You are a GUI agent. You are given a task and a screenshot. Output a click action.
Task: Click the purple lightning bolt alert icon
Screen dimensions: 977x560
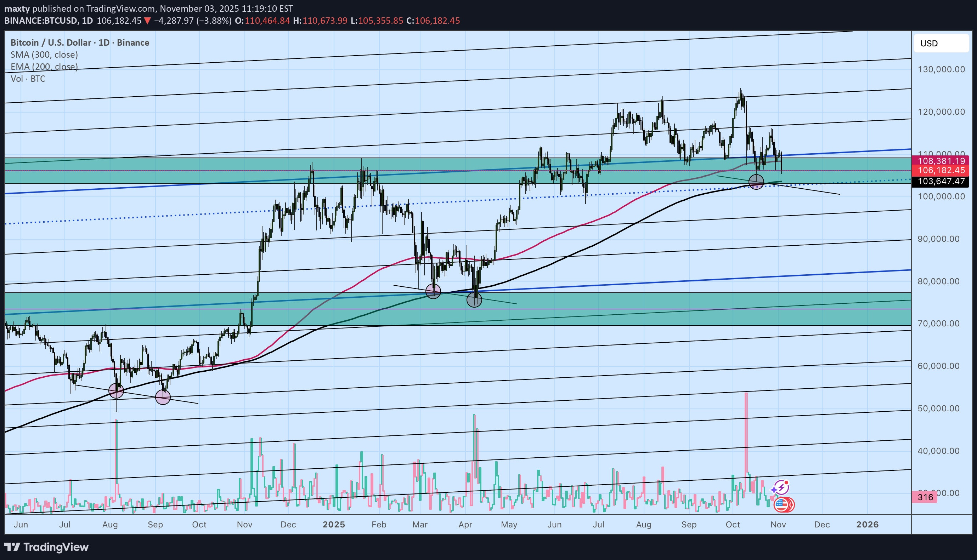coord(781,488)
